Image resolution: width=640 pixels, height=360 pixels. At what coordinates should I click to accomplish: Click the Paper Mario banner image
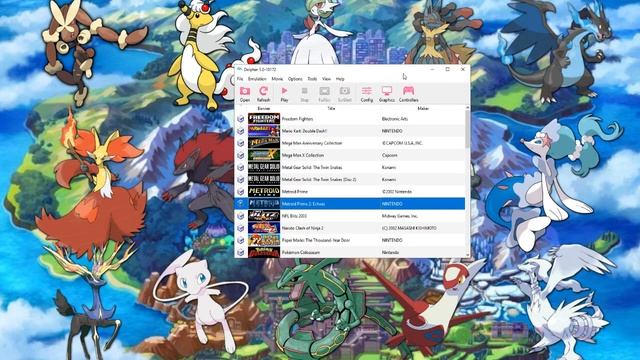click(x=264, y=240)
